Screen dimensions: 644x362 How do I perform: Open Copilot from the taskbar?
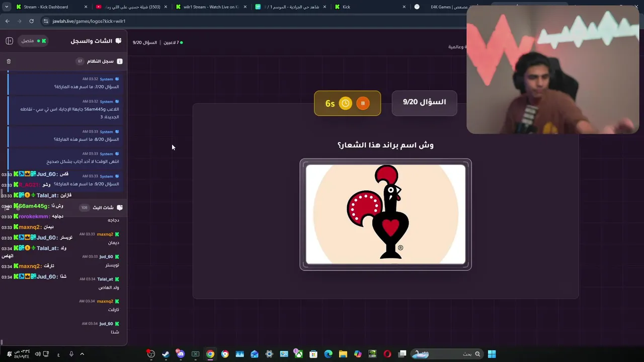tap(358, 354)
